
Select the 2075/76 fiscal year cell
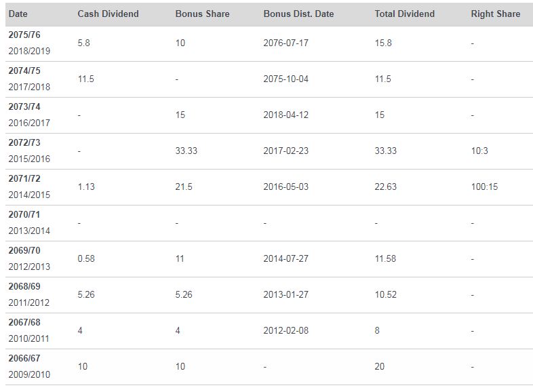[29, 43]
